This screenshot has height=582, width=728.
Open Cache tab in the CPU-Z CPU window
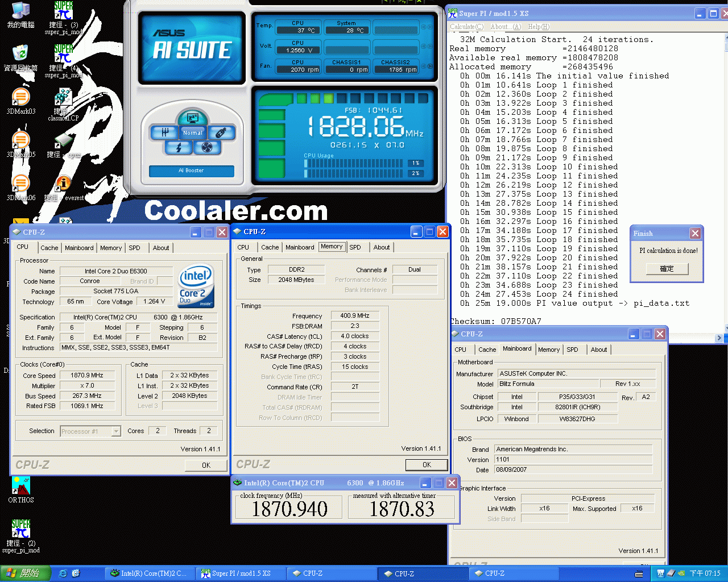click(x=49, y=248)
